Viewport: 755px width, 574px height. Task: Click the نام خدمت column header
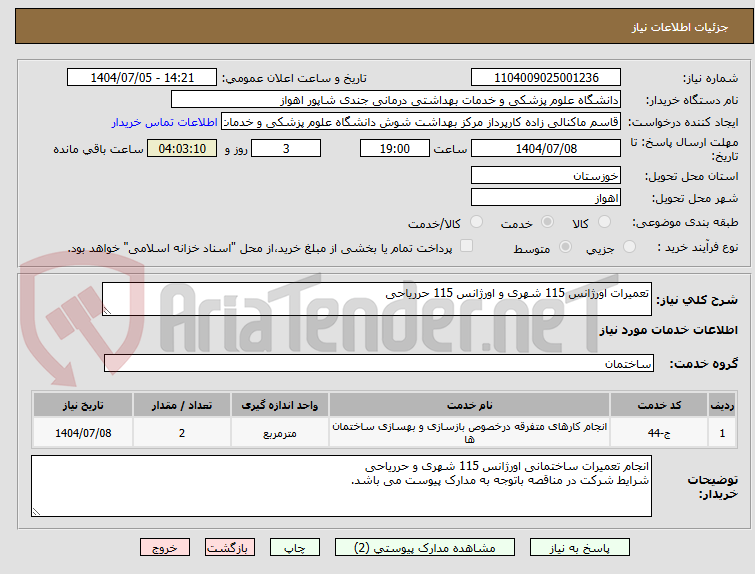tap(469, 405)
